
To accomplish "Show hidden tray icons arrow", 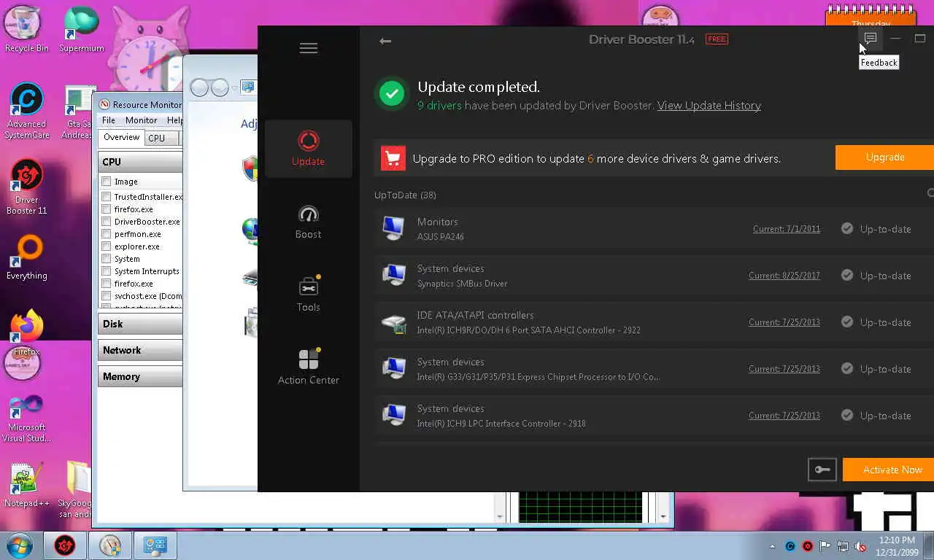I will pyautogui.click(x=773, y=546).
